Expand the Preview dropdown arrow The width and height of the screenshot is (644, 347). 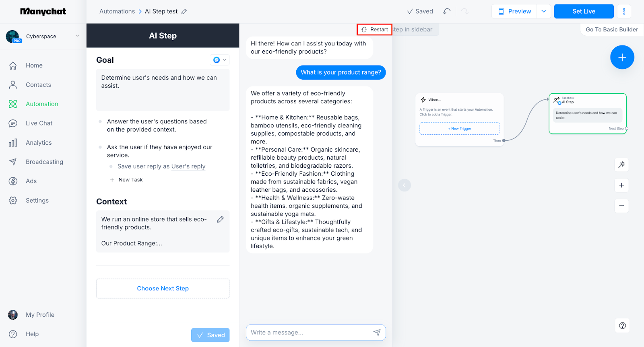(543, 11)
